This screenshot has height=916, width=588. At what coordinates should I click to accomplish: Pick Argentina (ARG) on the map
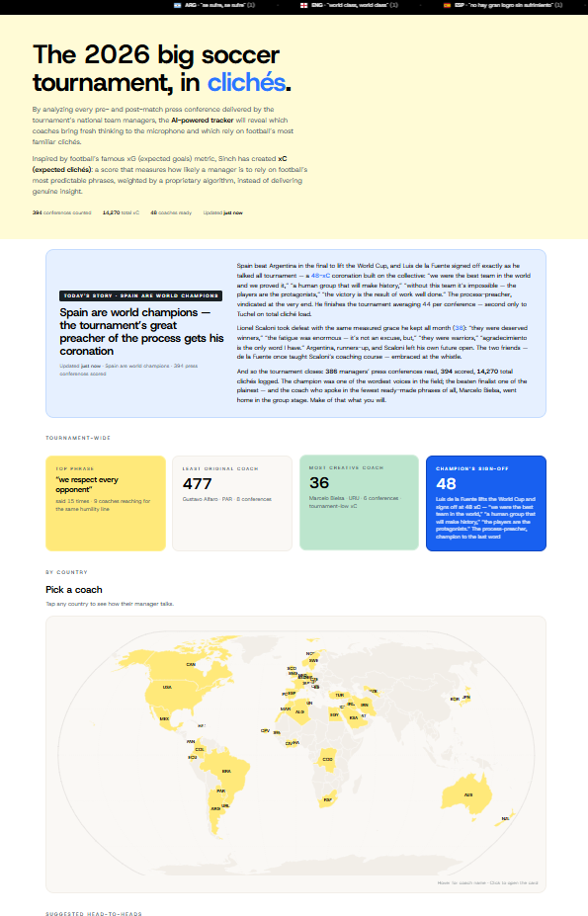pos(215,809)
